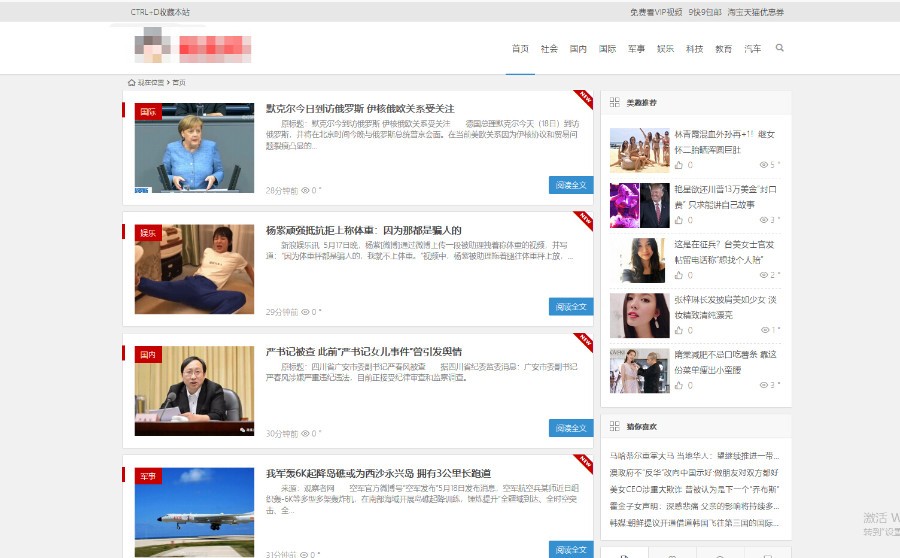Click view-count eye icon on 严书记 article

305,433
